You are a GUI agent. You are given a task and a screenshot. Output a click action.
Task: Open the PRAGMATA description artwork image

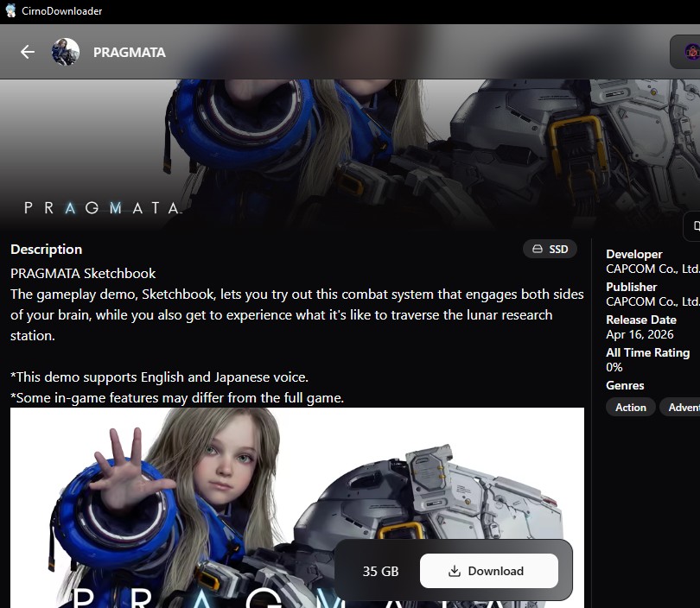pos(297,508)
